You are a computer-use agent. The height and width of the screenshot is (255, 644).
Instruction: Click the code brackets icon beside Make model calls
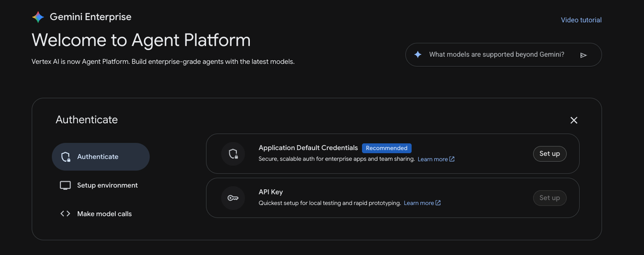point(66,213)
